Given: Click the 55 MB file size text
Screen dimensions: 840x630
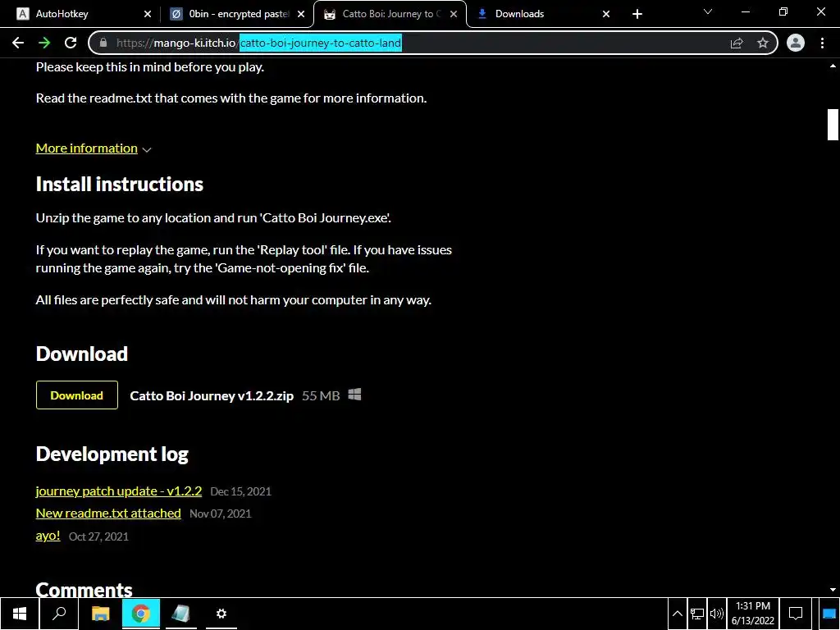Looking at the screenshot, I should (x=321, y=396).
